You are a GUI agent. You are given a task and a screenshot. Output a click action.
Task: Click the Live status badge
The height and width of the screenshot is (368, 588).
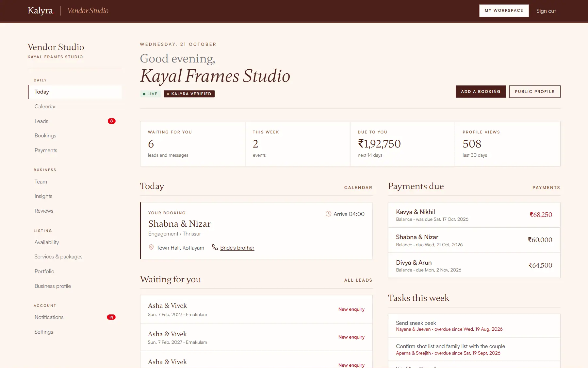click(150, 94)
